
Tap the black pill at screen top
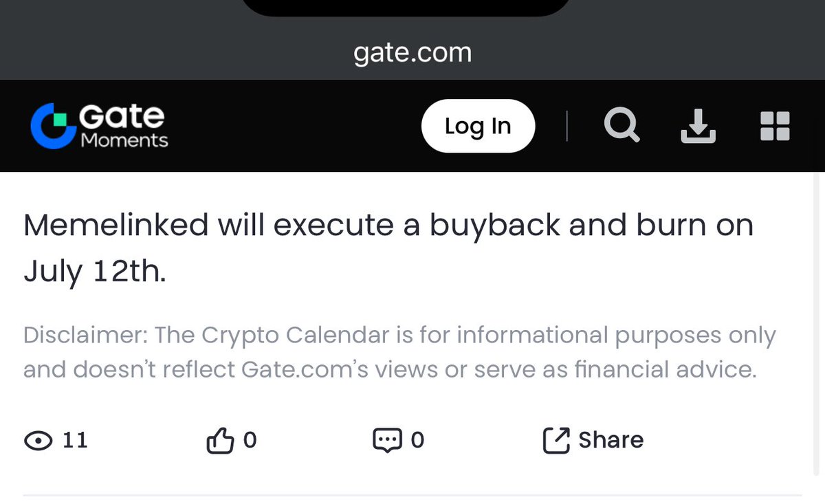(406, 8)
